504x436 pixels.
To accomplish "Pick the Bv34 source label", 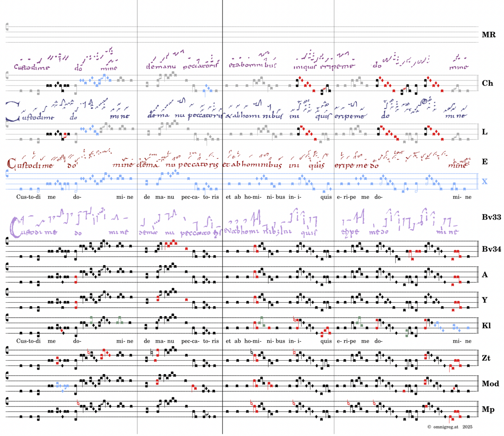I will click(491, 249).
